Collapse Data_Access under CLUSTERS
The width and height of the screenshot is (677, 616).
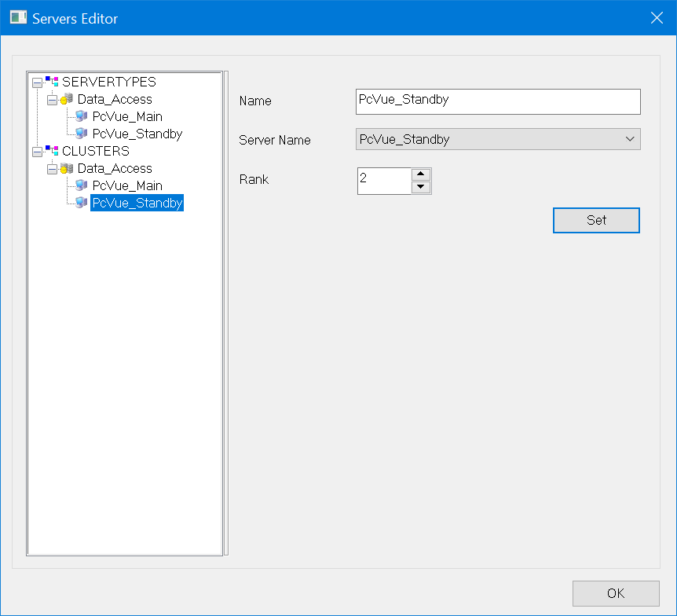click(52, 169)
